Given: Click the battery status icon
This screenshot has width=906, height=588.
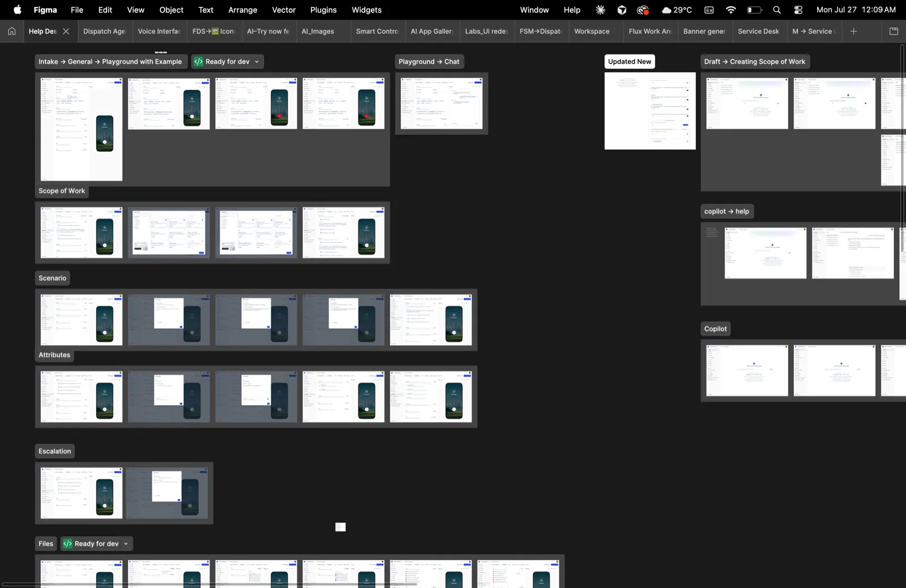Looking at the screenshot, I should coord(754,10).
